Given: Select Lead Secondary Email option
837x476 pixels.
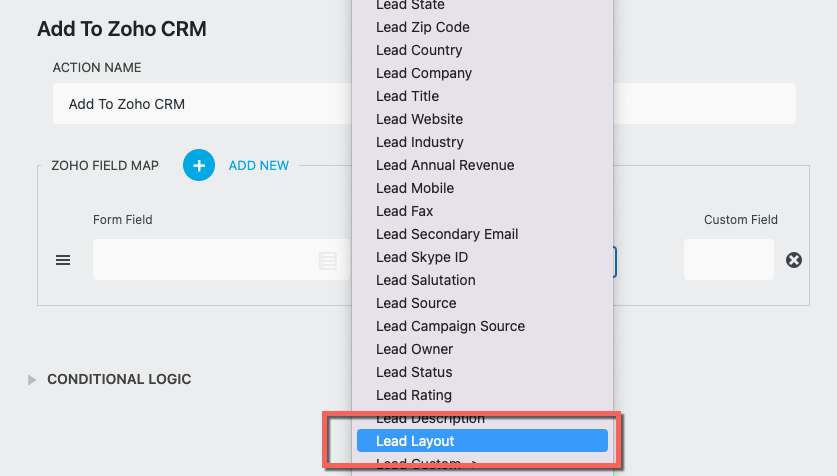Looking at the screenshot, I should pyautogui.click(x=447, y=234).
